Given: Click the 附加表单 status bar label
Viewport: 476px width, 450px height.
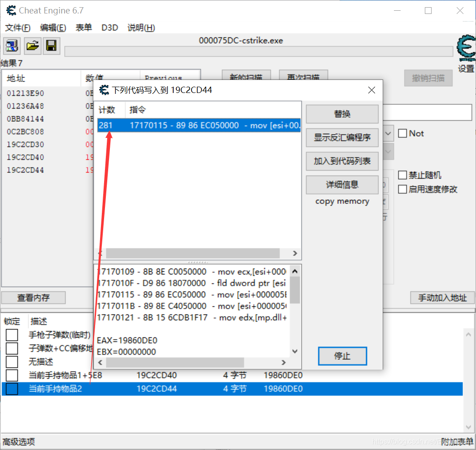Looking at the screenshot, I should [x=457, y=441].
